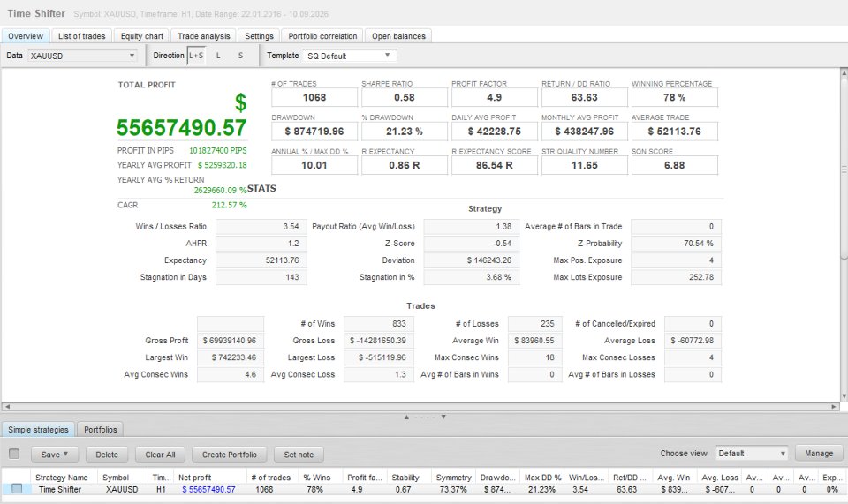
Task: Click Winning percentage value 78 %
Action: point(674,97)
